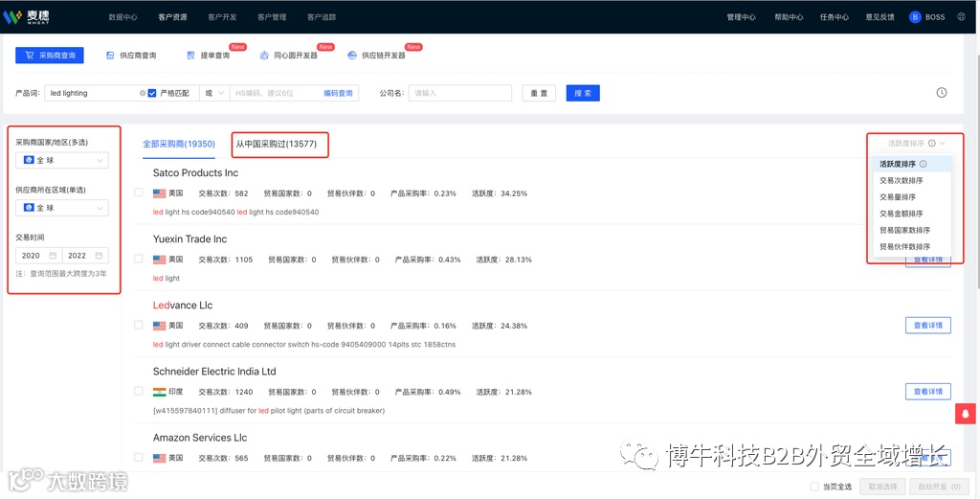Check the Schneider Electric India Ltd checkbox
This screenshot has width=980, height=499.
click(x=139, y=392)
